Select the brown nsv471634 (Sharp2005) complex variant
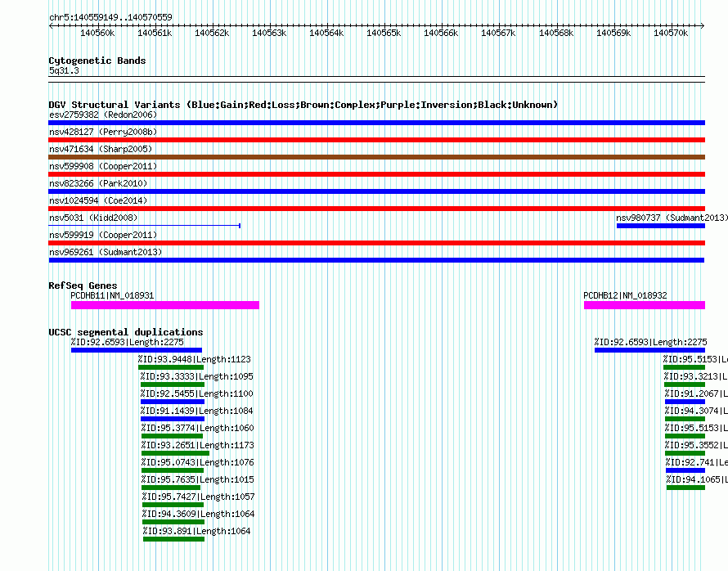Screen dimensions: 728x571 pos(376,157)
